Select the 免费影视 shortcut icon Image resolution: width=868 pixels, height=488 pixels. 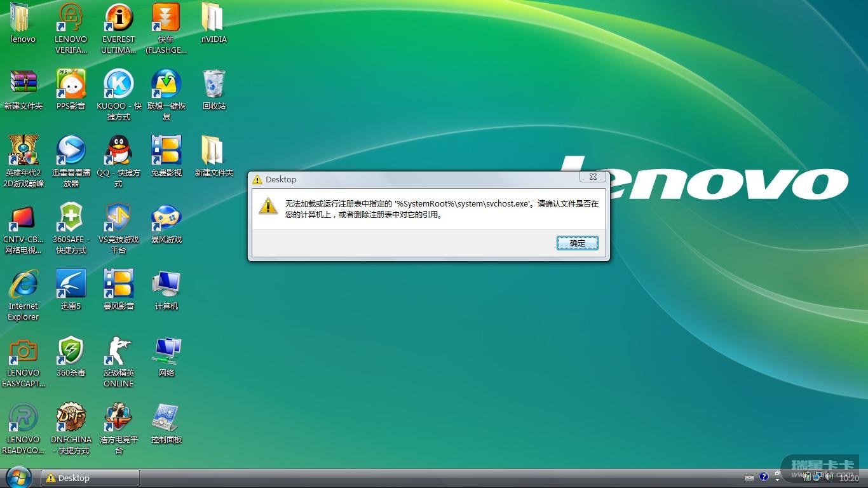(166, 150)
